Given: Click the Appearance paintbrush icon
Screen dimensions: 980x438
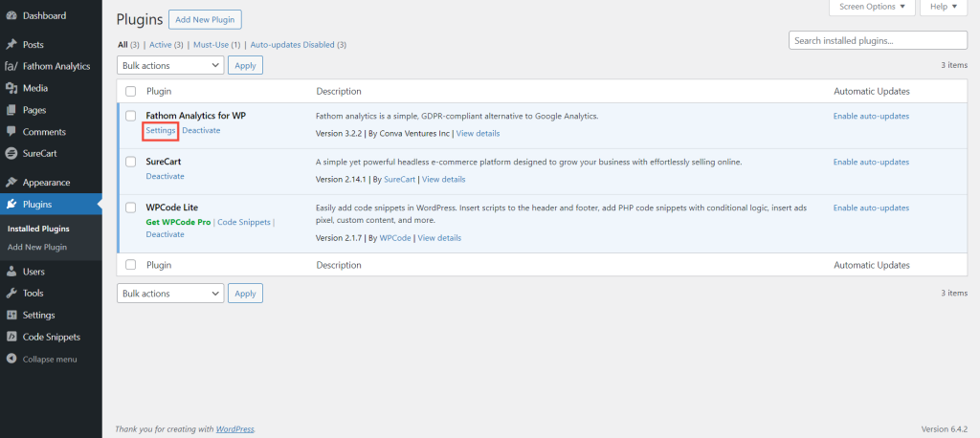Looking at the screenshot, I should click(11, 183).
